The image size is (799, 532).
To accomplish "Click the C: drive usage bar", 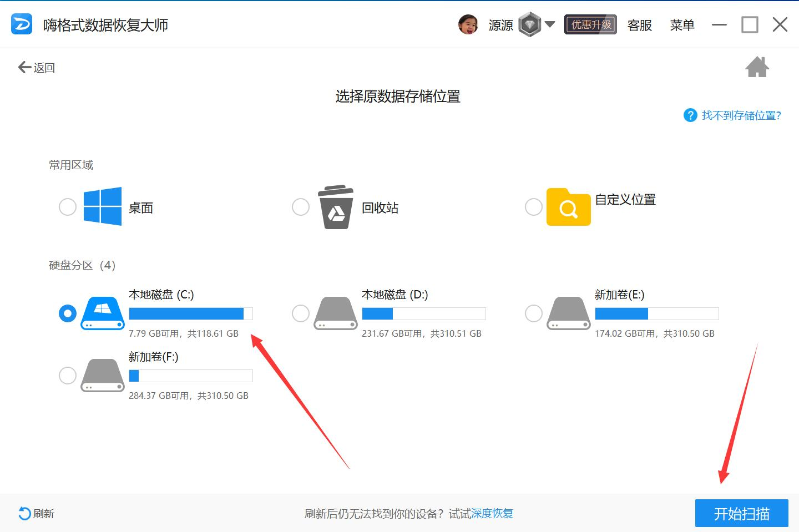I will 190,314.
